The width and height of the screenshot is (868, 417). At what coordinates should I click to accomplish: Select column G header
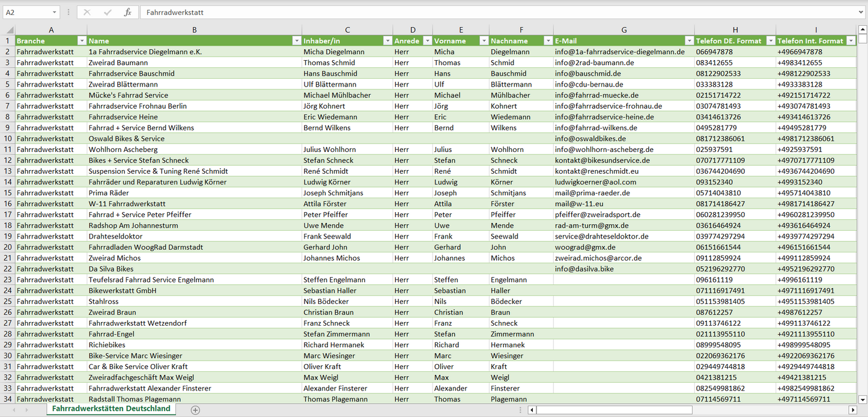(624, 30)
